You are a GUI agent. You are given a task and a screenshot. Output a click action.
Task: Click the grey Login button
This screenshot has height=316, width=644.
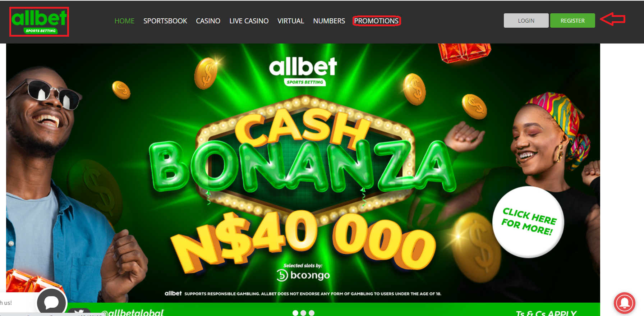pos(526,20)
